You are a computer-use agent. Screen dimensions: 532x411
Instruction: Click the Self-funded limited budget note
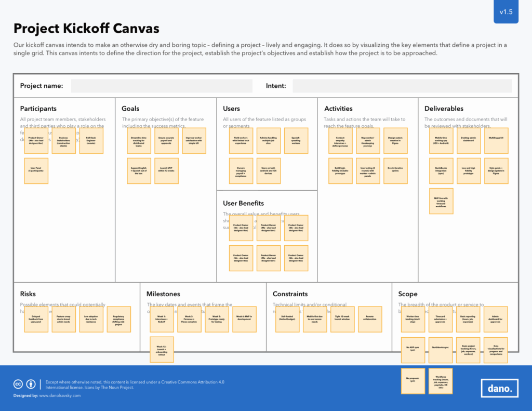click(x=287, y=320)
